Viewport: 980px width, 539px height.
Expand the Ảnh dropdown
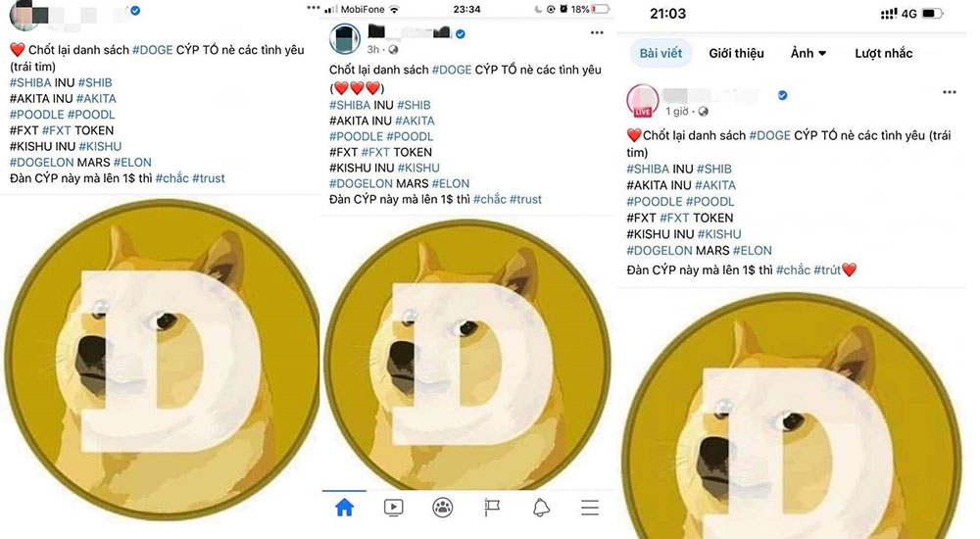pyautogui.click(x=808, y=53)
